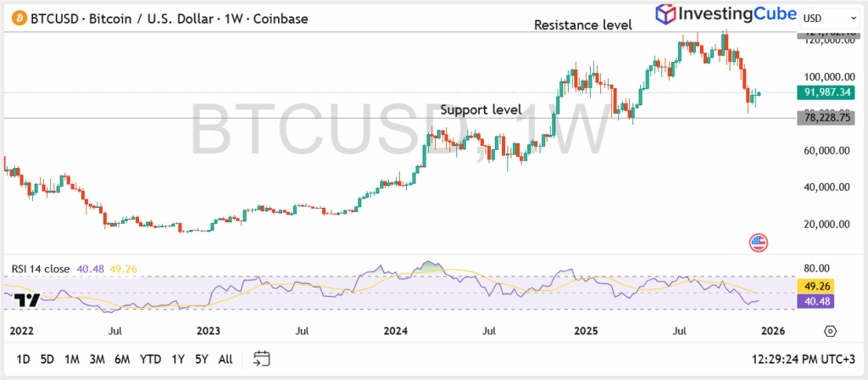Screen dimensions: 868x380
Task: Switch to the 5D range
Action: point(47,359)
